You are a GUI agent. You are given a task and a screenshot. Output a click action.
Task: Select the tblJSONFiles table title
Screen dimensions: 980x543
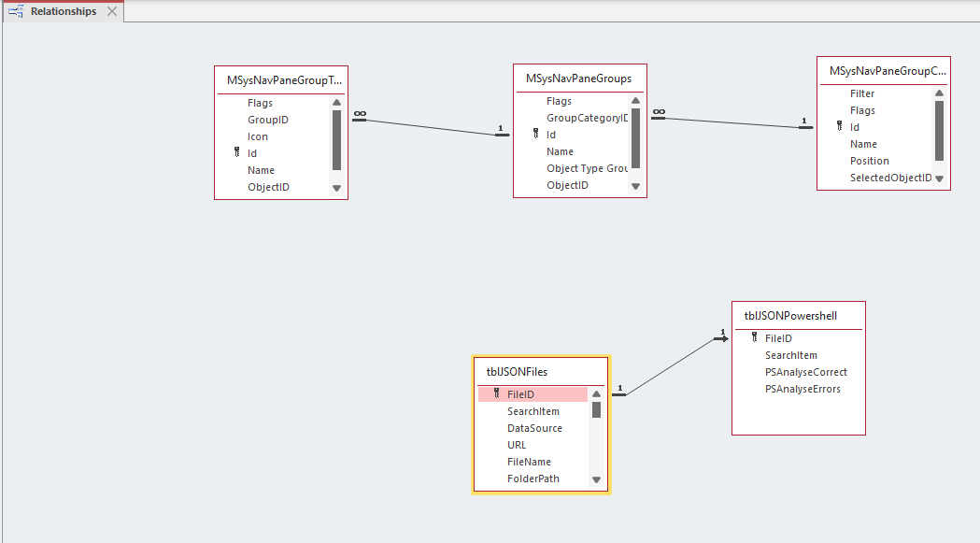point(517,372)
